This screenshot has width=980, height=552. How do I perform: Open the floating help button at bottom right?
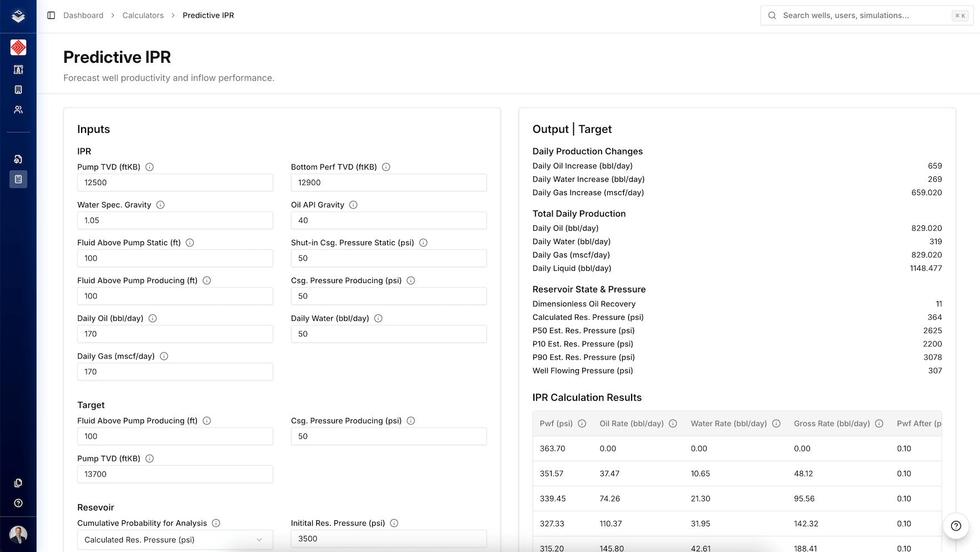click(955, 525)
